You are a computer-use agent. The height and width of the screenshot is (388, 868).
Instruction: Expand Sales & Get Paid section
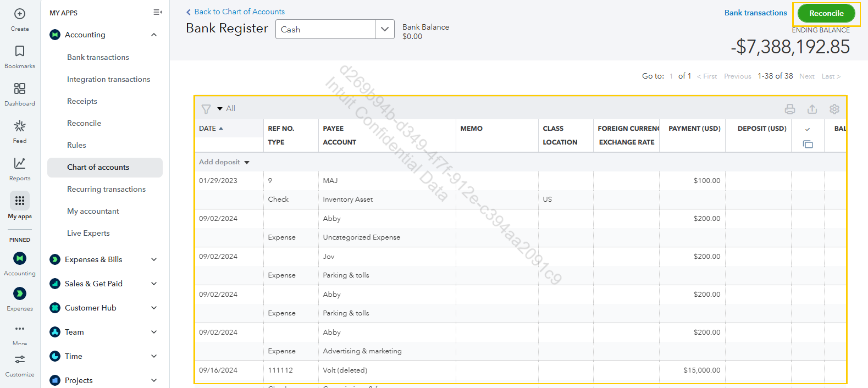point(154,283)
